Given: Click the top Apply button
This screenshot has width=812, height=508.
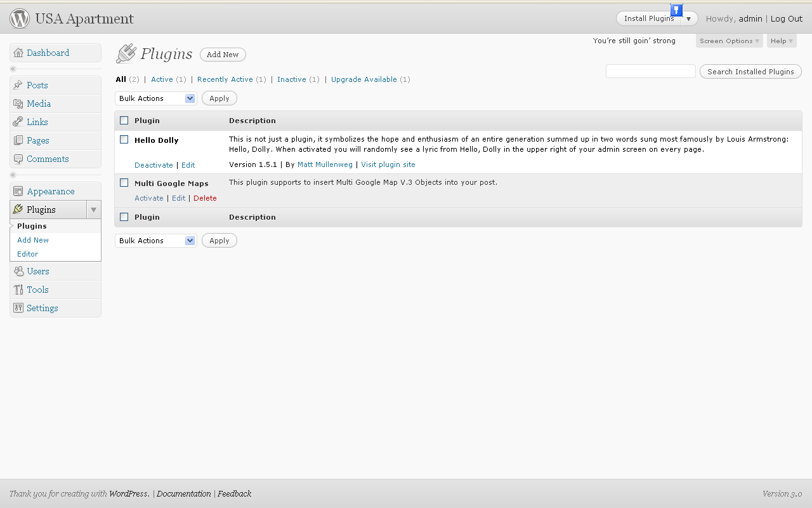Looking at the screenshot, I should click(219, 98).
